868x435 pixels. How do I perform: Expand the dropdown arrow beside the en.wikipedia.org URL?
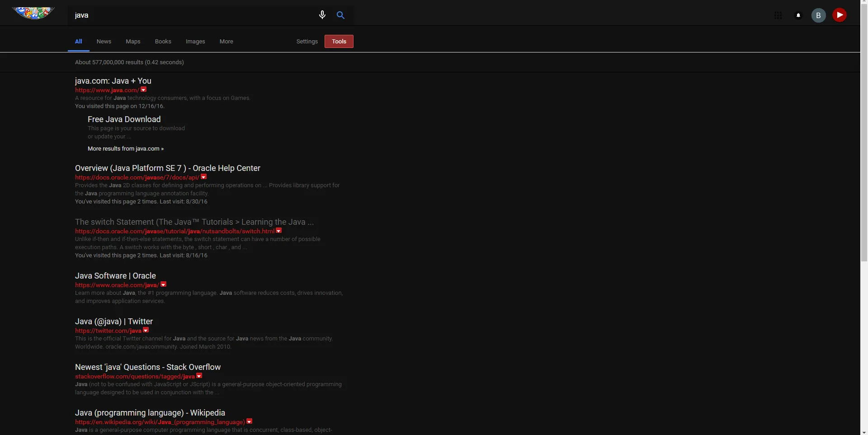250,421
